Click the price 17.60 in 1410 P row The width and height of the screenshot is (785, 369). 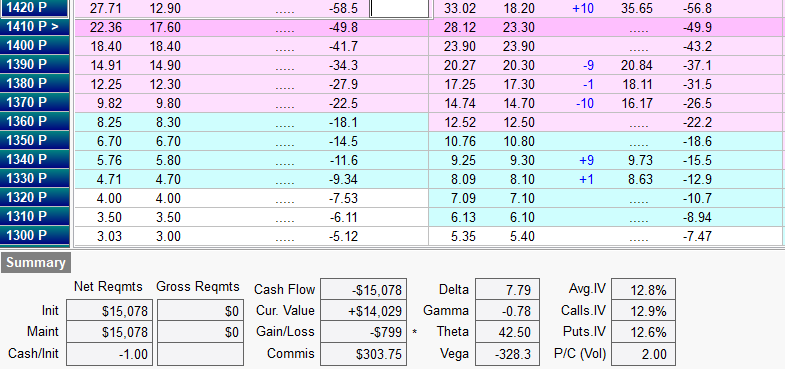pos(165,28)
